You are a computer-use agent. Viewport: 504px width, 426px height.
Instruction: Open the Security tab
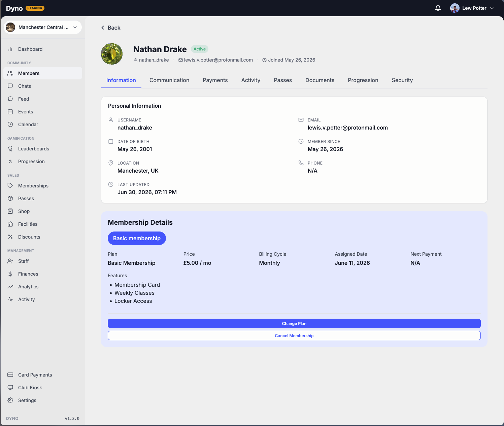402,80
